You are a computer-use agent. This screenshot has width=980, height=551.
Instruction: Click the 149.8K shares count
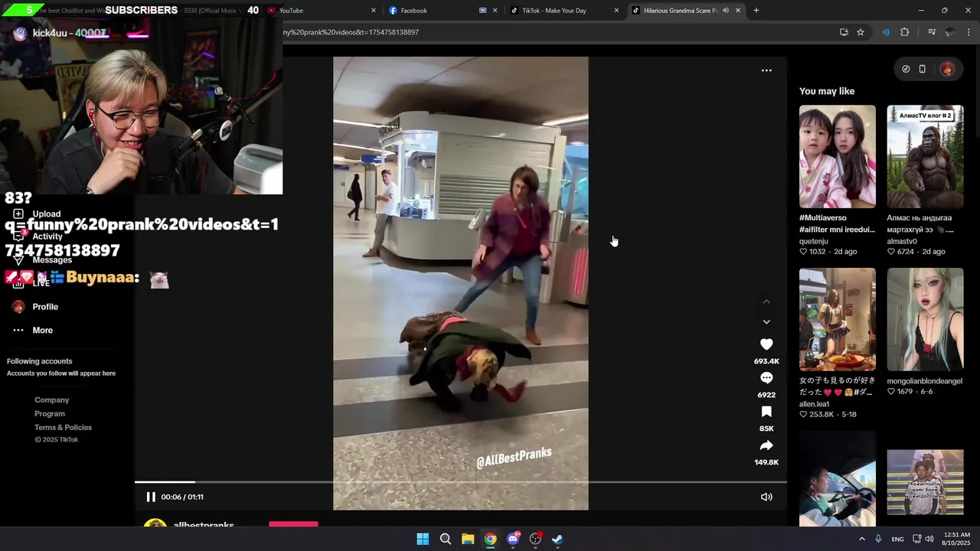click(766, 462)
